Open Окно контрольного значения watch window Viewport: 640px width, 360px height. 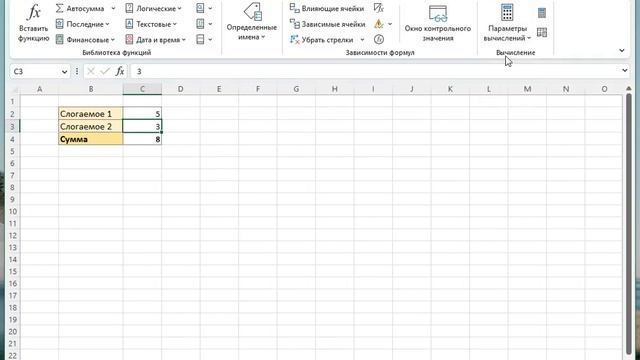tap(438, 23)
